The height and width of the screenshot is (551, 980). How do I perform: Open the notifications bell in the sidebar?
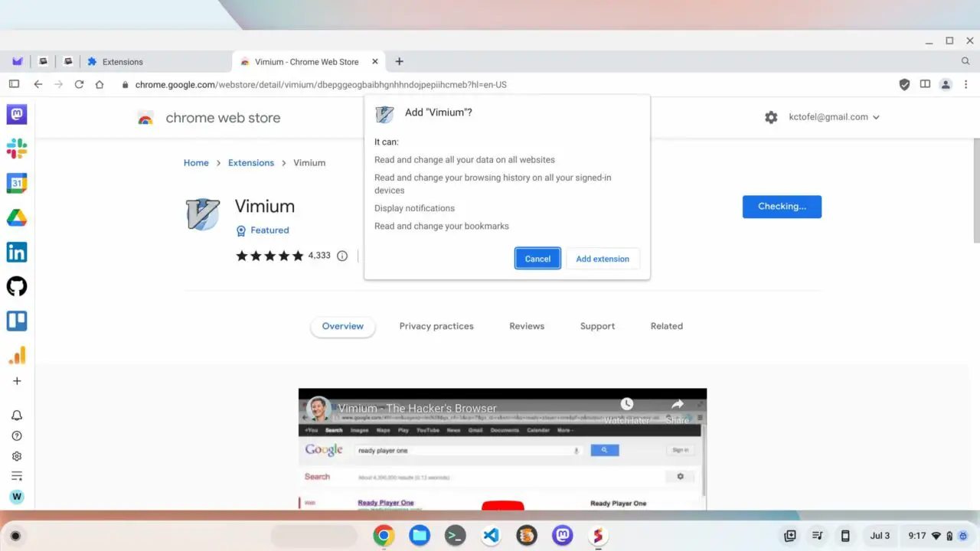coord(17,415)
